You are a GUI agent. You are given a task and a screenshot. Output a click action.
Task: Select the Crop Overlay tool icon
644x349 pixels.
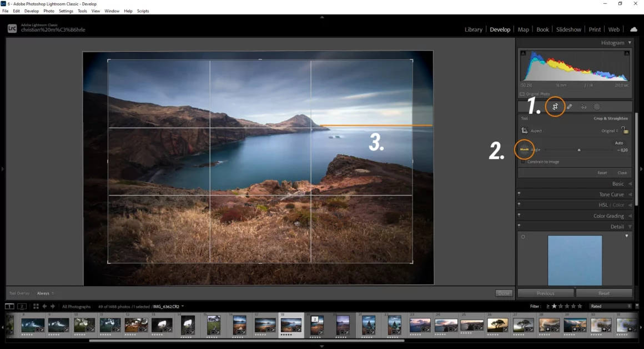pyautogui.click(x=555, y=107)
